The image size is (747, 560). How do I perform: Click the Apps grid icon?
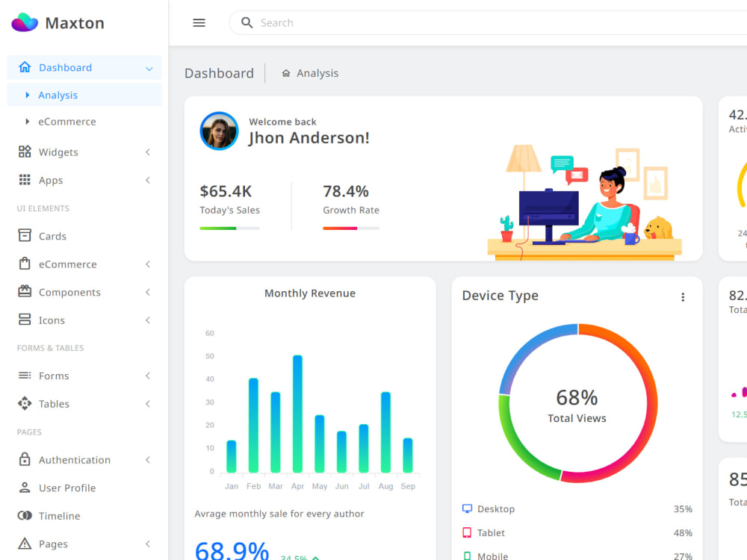25,180
